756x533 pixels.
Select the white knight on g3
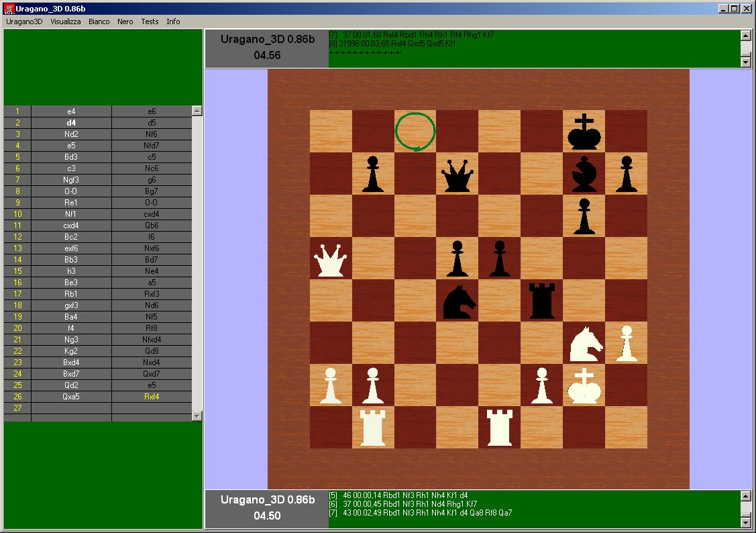pyautogui.click(x=586, y=344)
